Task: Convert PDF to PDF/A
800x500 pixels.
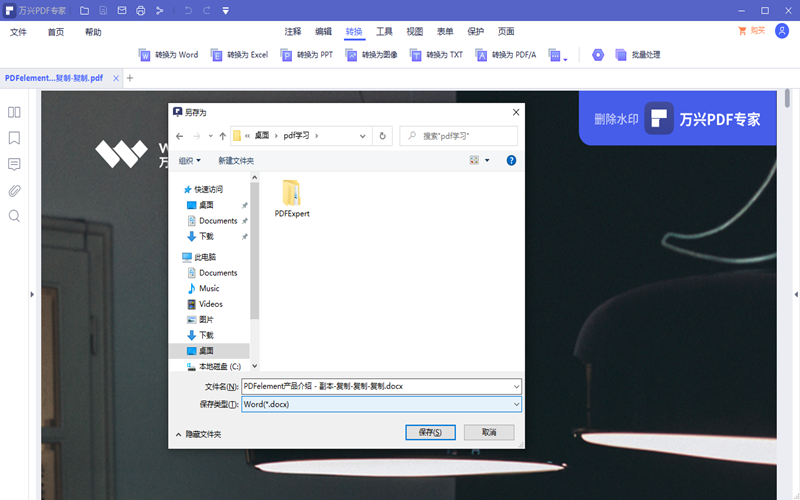Action: point(506,55)
